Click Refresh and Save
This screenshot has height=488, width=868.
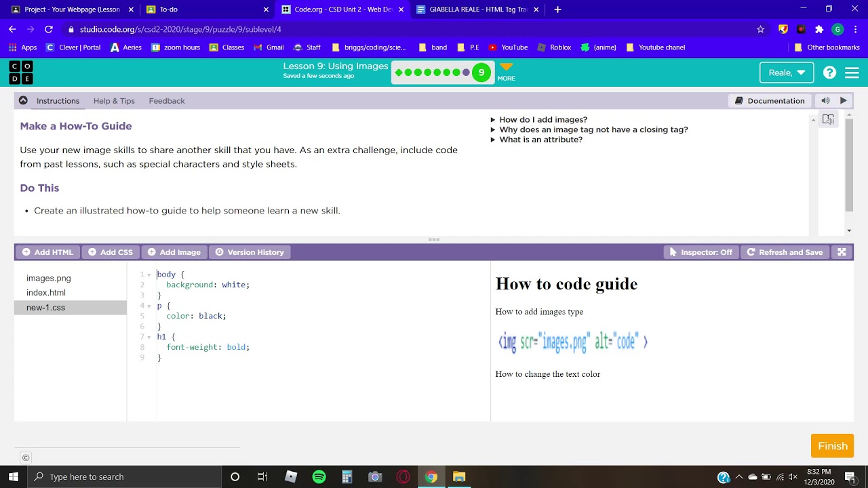785,252
